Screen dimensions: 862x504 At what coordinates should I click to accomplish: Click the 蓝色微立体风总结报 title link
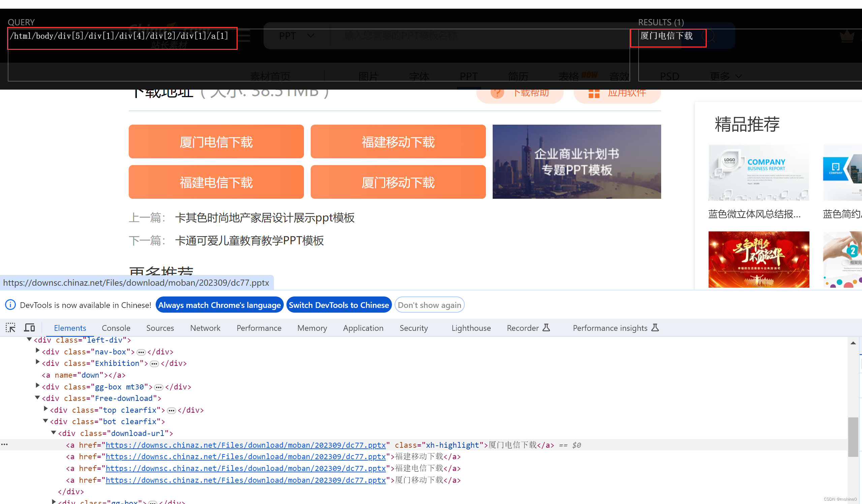click(754, 214)
